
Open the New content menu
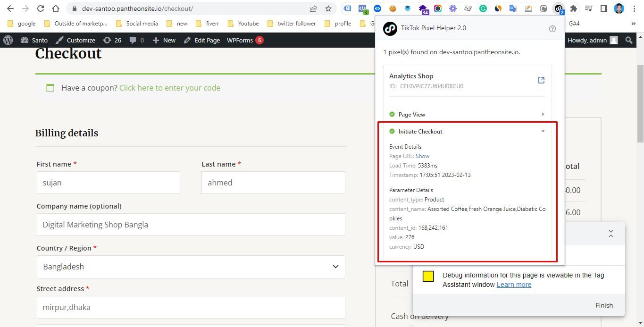[164, 40]
